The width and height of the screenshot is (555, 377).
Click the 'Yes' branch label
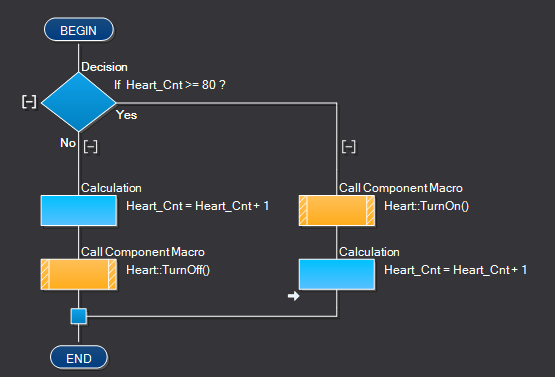[126, 115]
